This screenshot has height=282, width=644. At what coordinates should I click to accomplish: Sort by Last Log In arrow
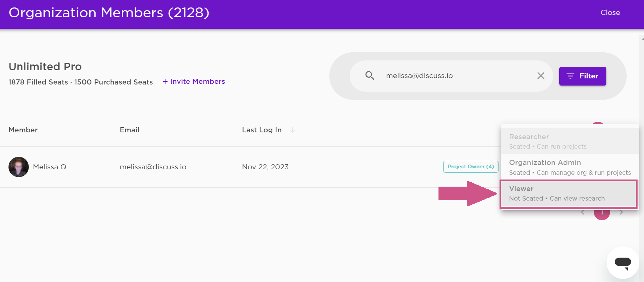click(x=292, y=130)
